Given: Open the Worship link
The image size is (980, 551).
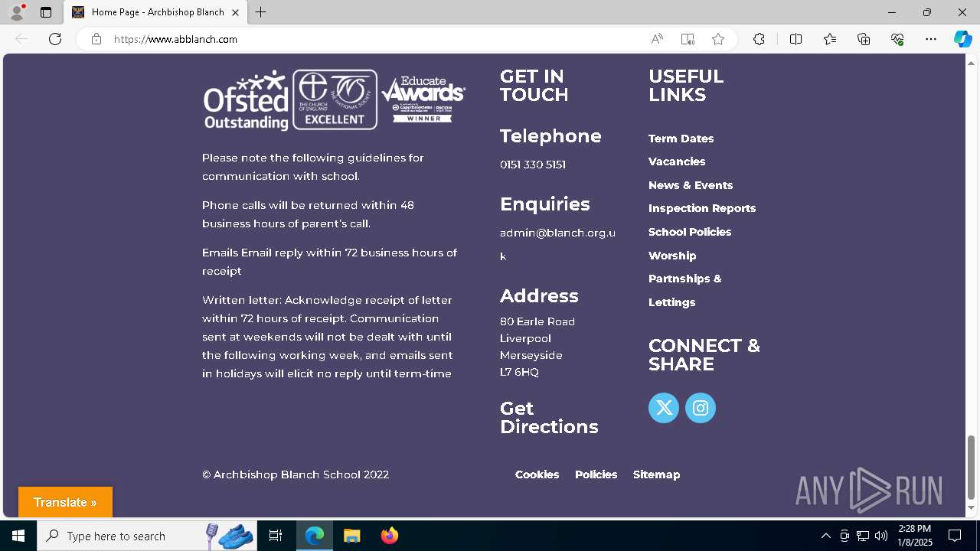Looking at the screenshot, I should point(672,256).
